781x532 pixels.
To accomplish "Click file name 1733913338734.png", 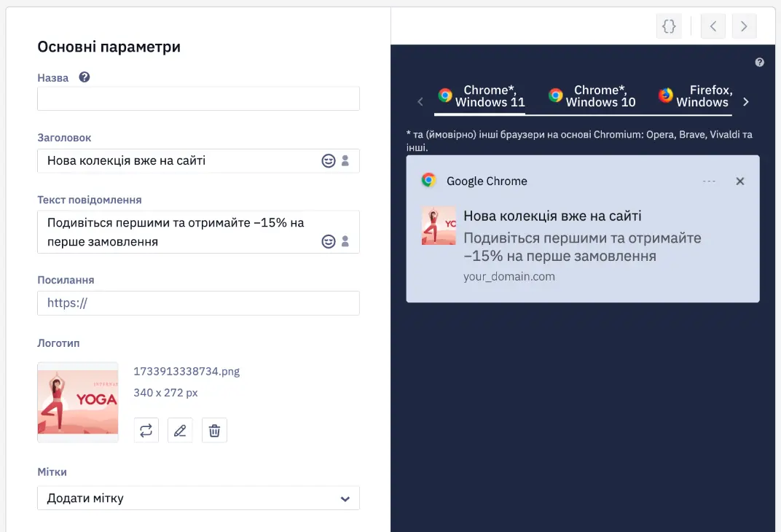I will pyautogui.click(x=187, y=372).
